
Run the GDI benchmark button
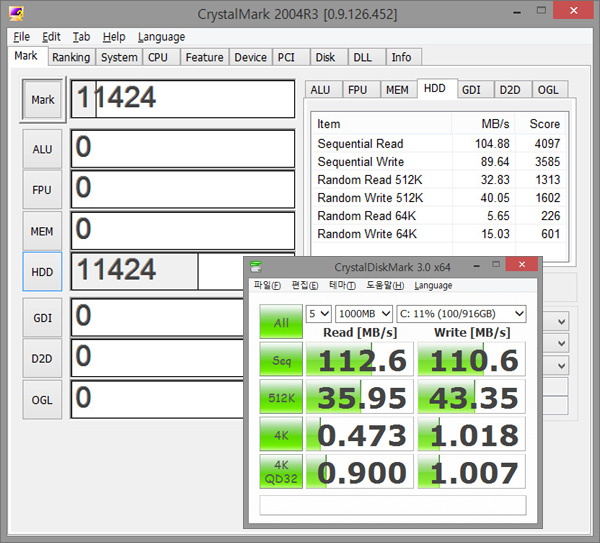coord(42,318)
